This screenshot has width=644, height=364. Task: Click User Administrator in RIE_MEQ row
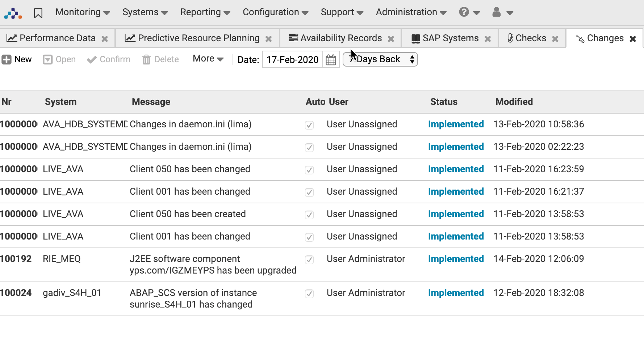[x=366, y=259]
